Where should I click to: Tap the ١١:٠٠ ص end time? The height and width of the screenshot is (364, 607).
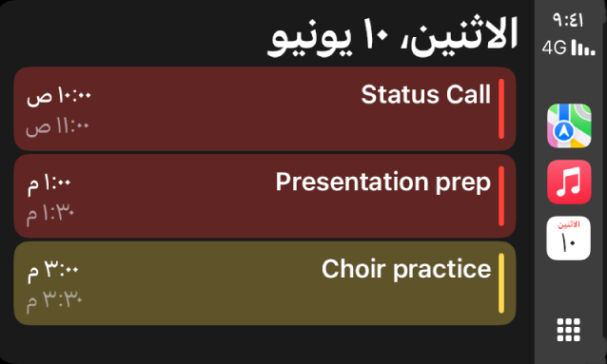pyautogui.click(x=57, y=127)
